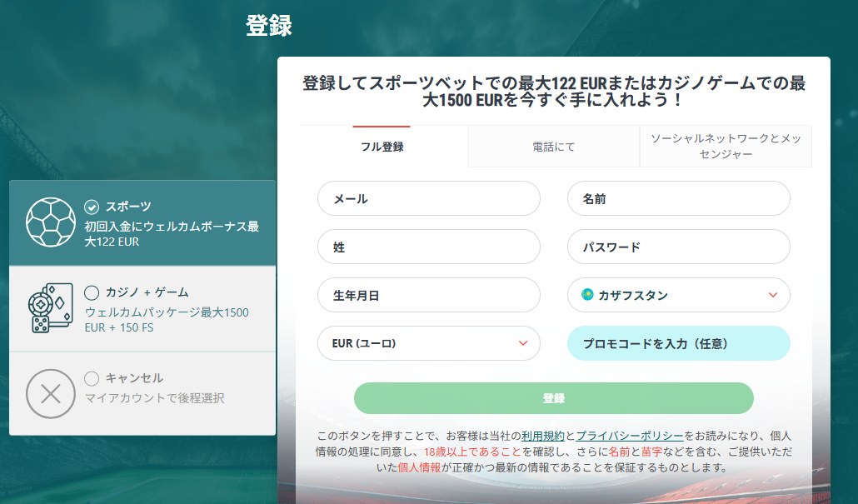The height and width of the screenshot is (504, 858).
Task: Click the red 個人情報 text
Action: point(419,468)
